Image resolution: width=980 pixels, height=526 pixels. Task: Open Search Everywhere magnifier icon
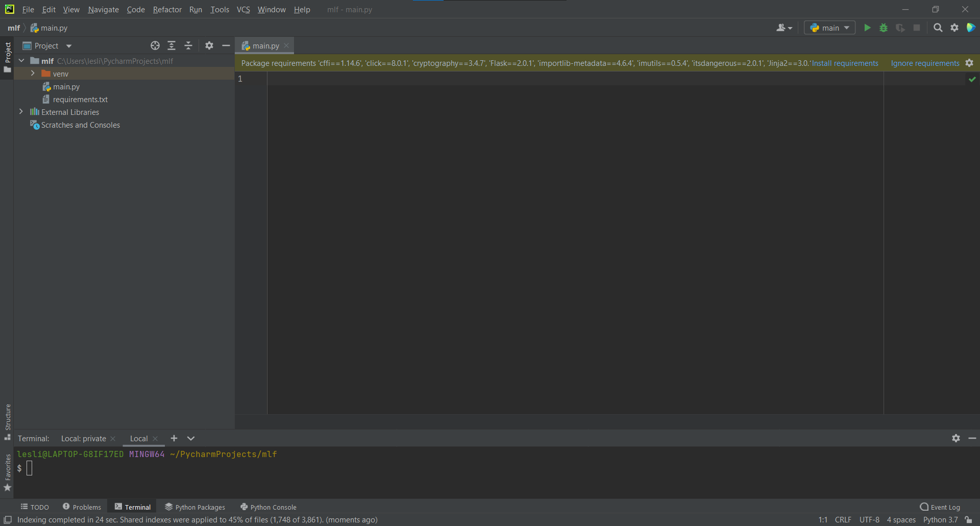pos(938,28)
